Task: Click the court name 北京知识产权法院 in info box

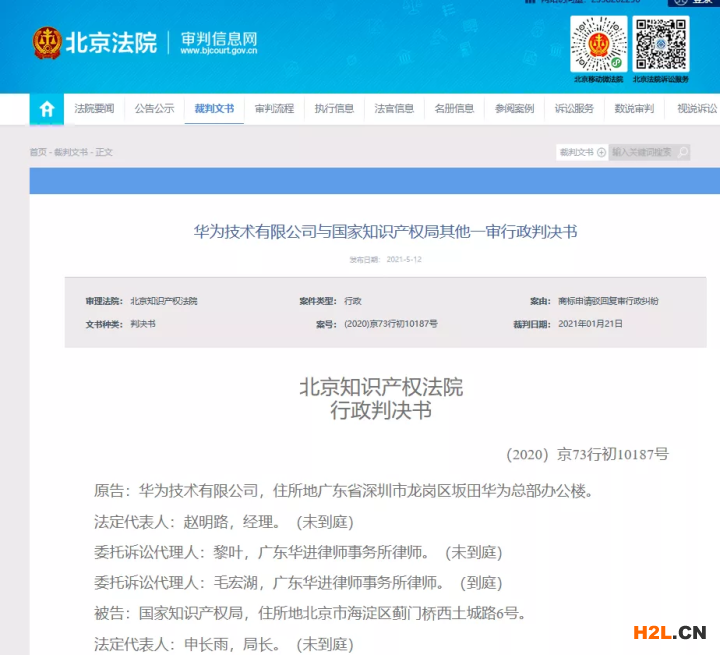Action: click(x=163, y=301)
